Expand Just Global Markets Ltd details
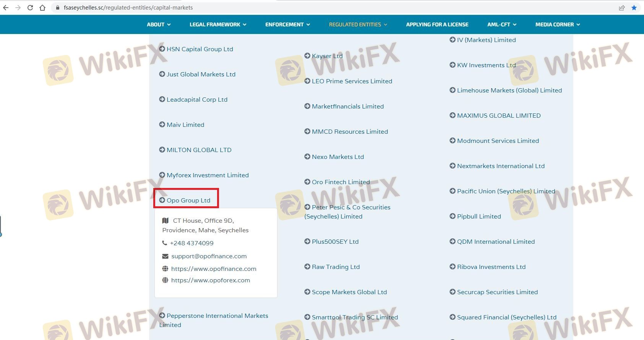The image size is (644, 340). 197,74
